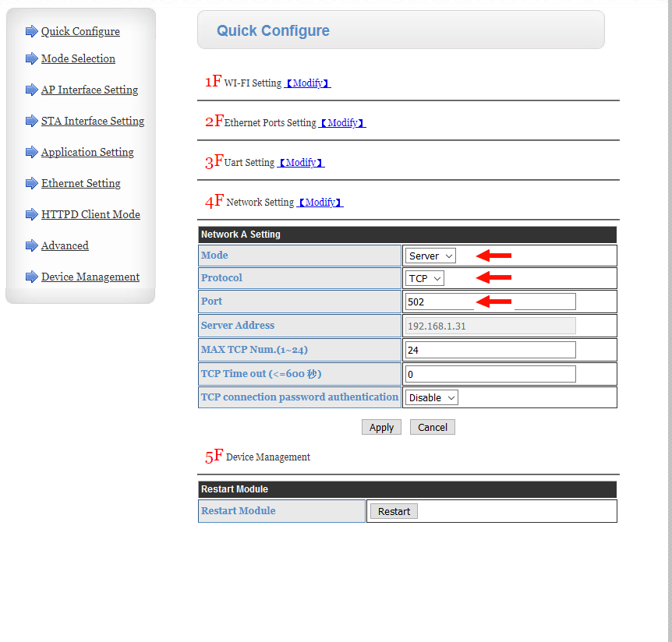
Task: Click arrow icon beside Application Setting
Action: [32, 152]
